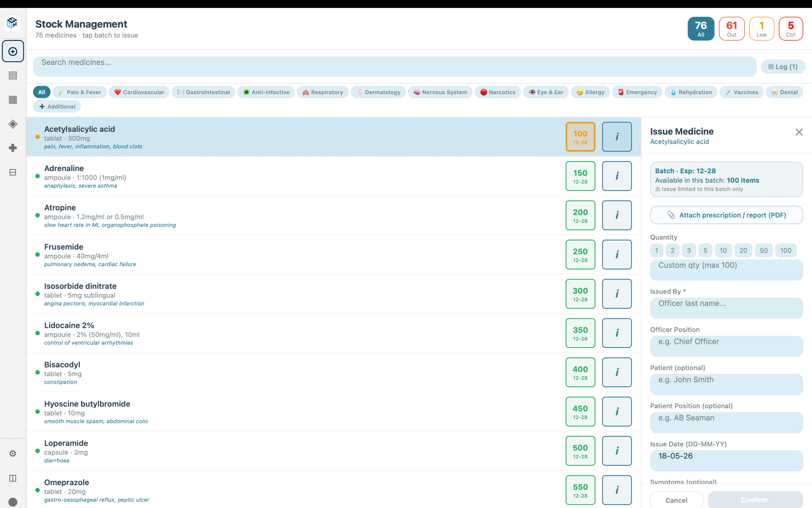Select Acetylsalicylic acid batch 100

click(580, 137)
